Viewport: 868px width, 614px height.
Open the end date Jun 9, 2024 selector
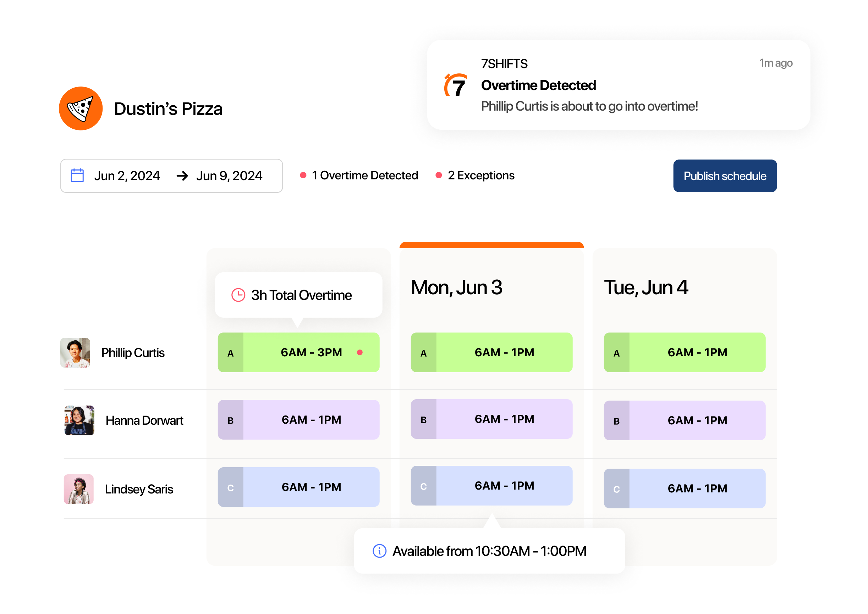[229, 175]
